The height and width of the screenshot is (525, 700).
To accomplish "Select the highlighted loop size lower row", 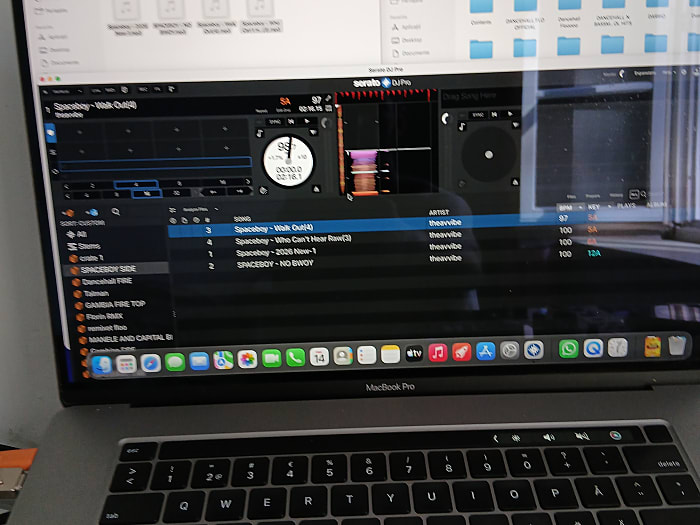I will tap(146, 193).
